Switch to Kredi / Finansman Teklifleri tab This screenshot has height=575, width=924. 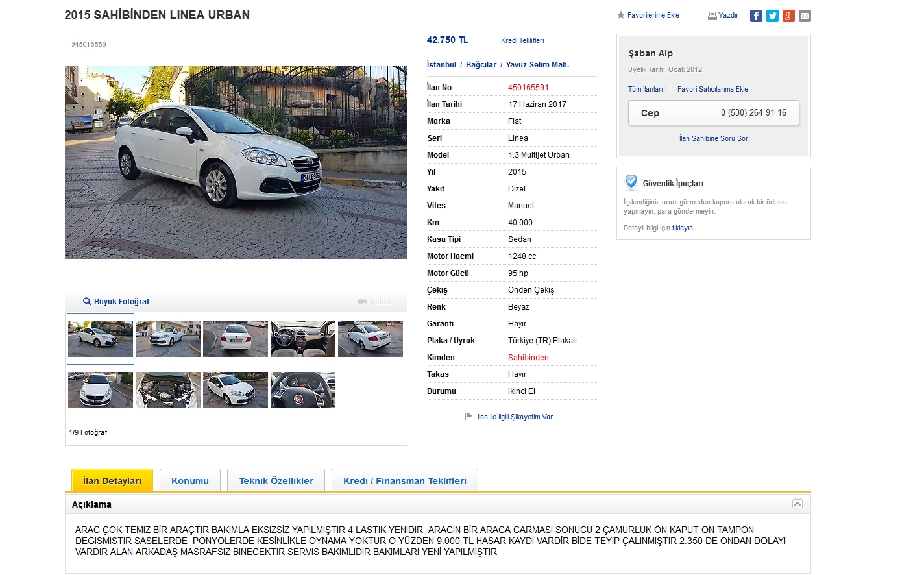click(x=405, y=480)
